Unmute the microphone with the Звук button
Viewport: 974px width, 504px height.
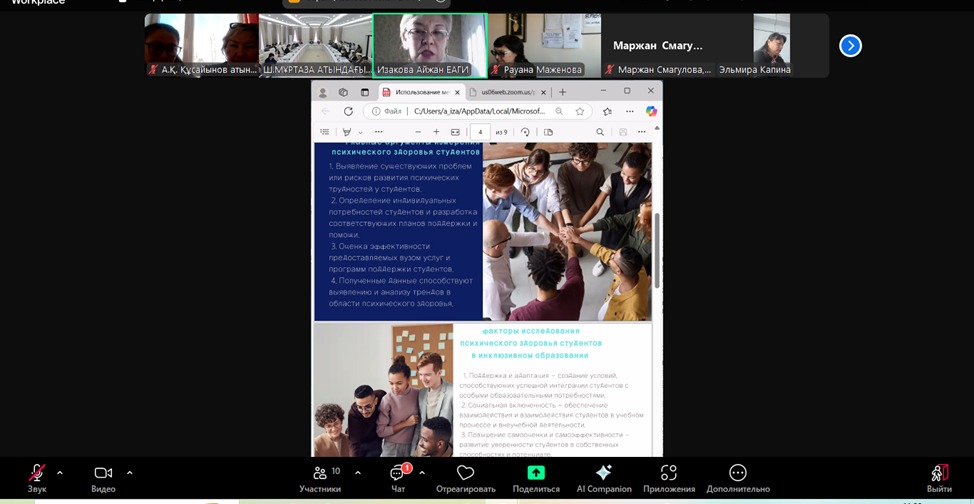pyautogui.click(x=37, y=476)
